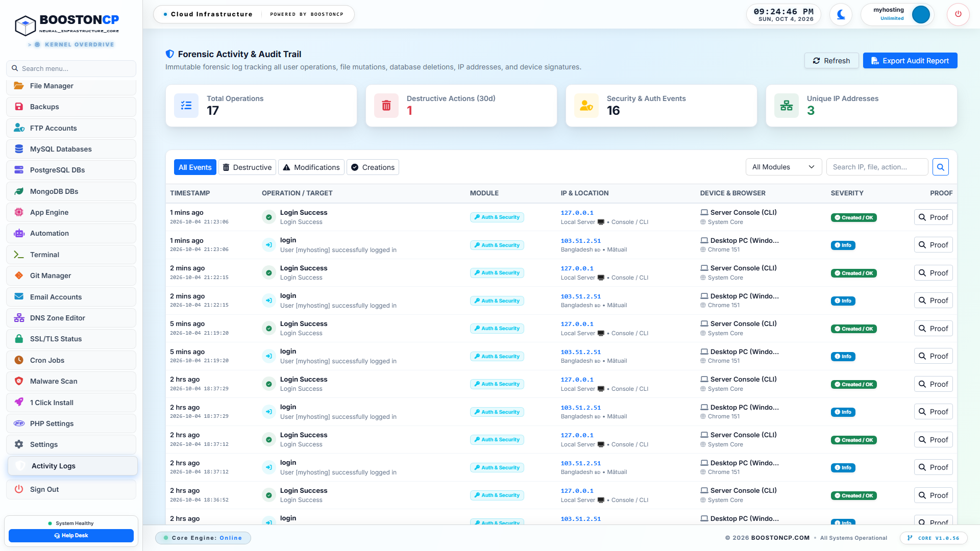The height and width of the screenshot is (551, 980).
Task: Toggle dark mode with the moon icon
Action: click(x=841, y=14)
